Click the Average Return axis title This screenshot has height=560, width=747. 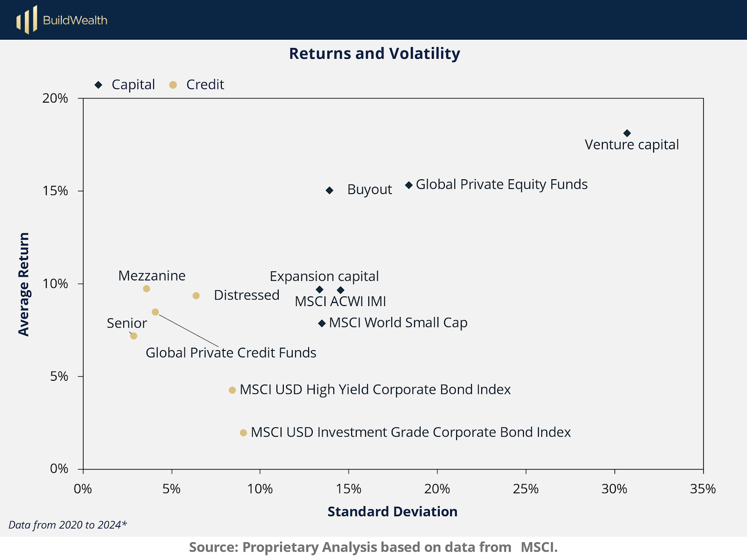24,284
